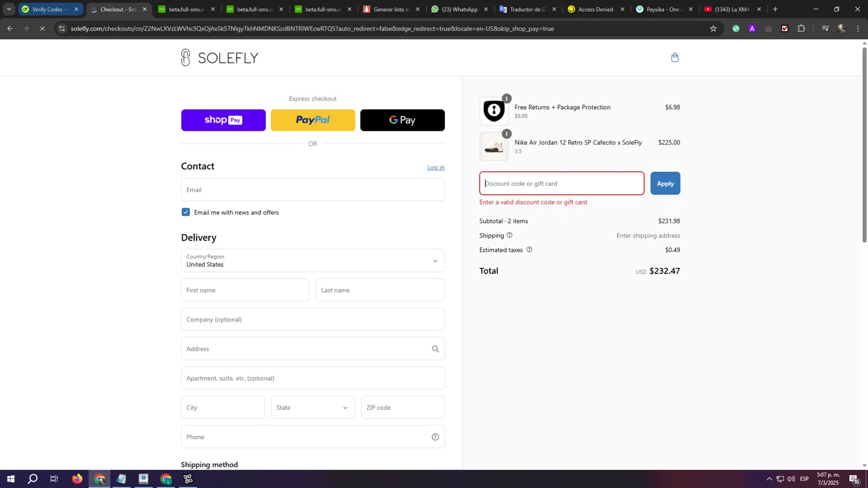This screenshot has width=868, height=488.
Task: Open the volume control in system tray
Action: pyautogui.click(x=791, y=479)
